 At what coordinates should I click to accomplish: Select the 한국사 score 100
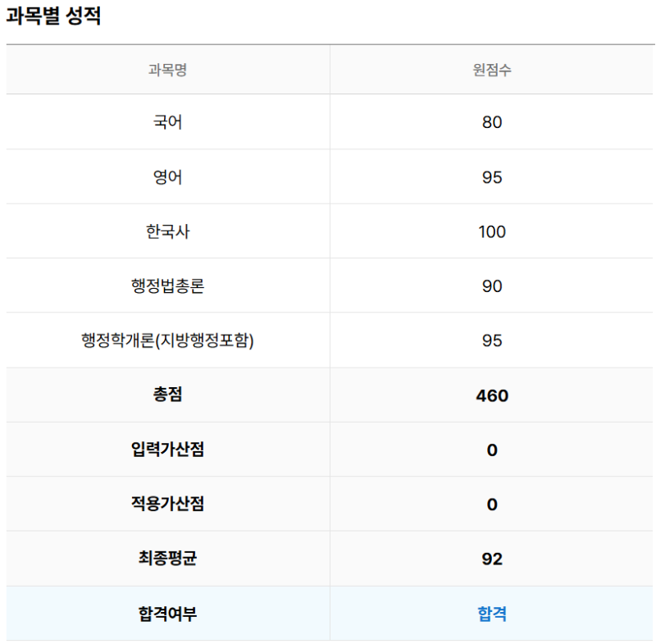click(492, 231)
